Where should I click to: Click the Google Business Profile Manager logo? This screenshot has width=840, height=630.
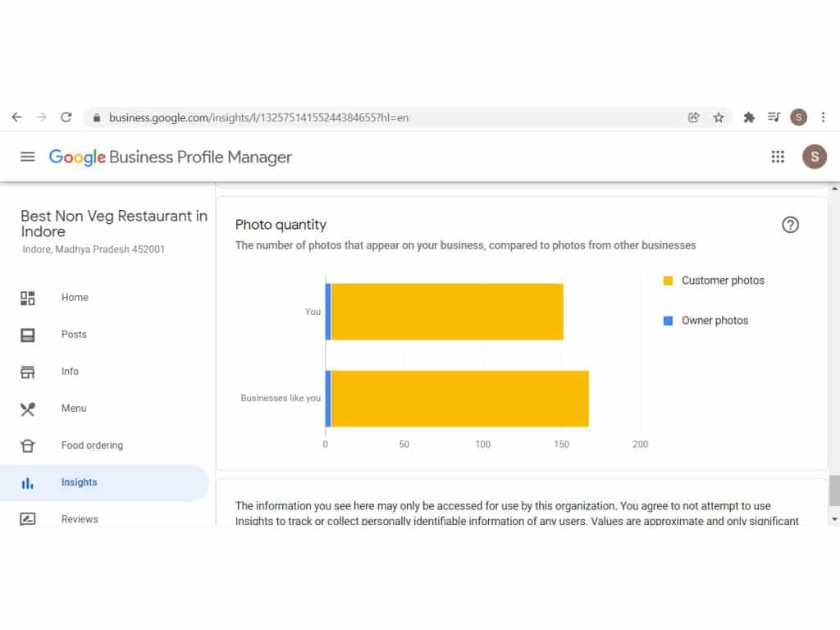click(x=170, y=157)
